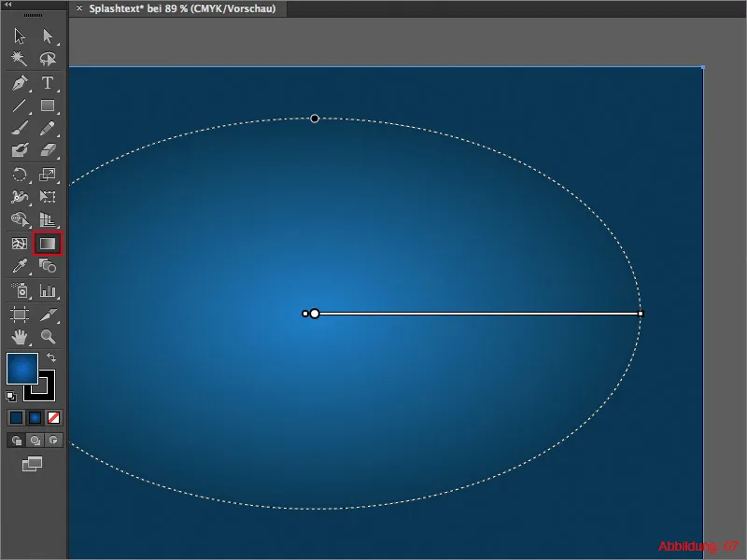Pick the Type tool
The width and height of the screenshot is (747, 560).
tap(48, 83)
